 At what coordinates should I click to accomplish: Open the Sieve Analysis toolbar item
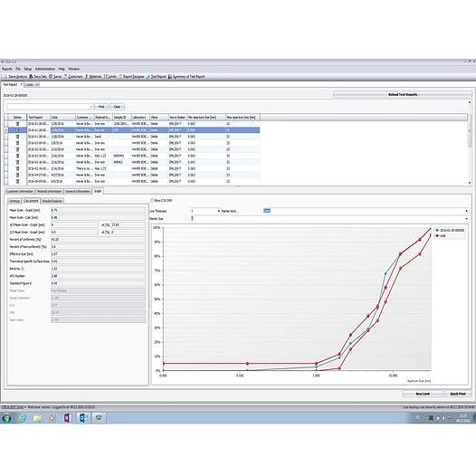pos(15,77)
